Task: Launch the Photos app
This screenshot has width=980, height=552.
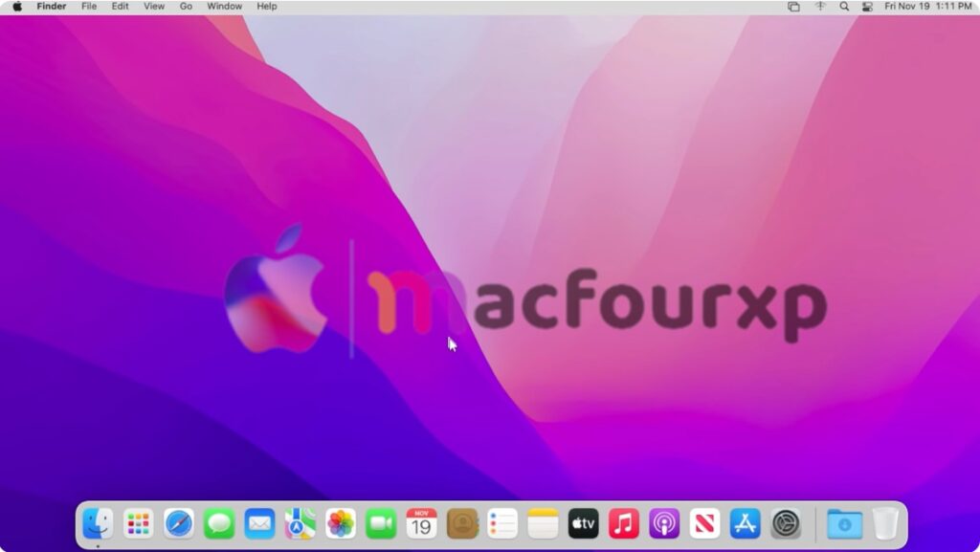Action: (341, 523)
